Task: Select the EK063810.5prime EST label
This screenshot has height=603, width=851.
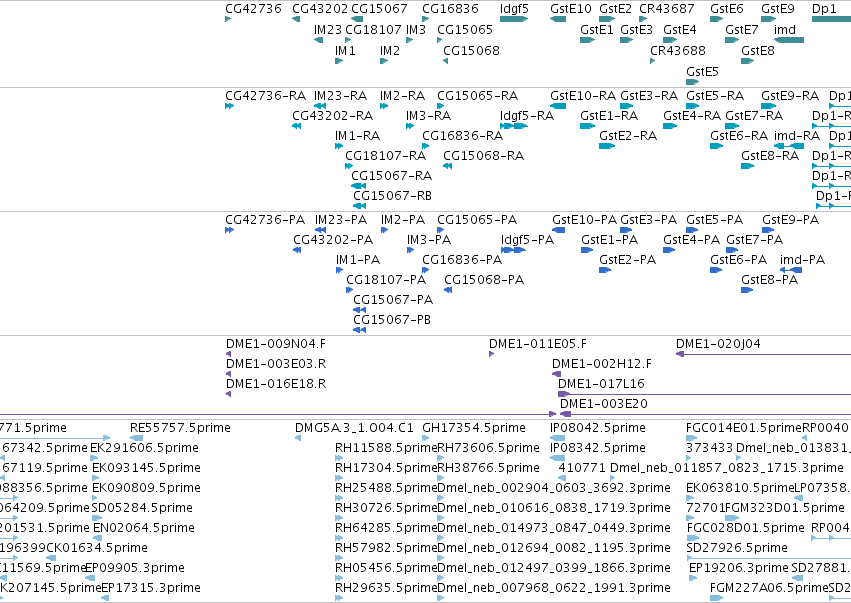Action: 740,487
